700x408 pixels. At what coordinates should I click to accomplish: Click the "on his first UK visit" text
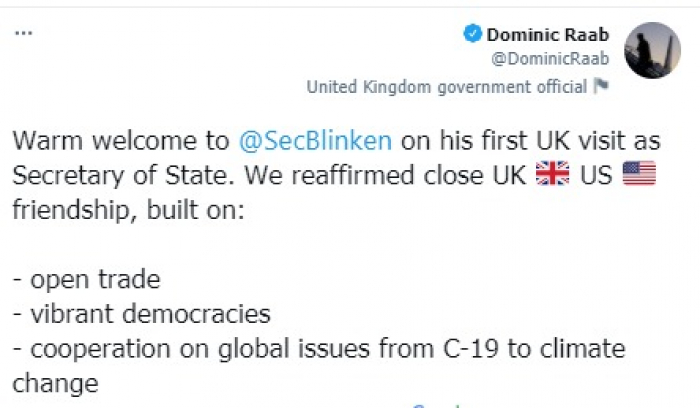pyautogui.click(x=519, y=141)
